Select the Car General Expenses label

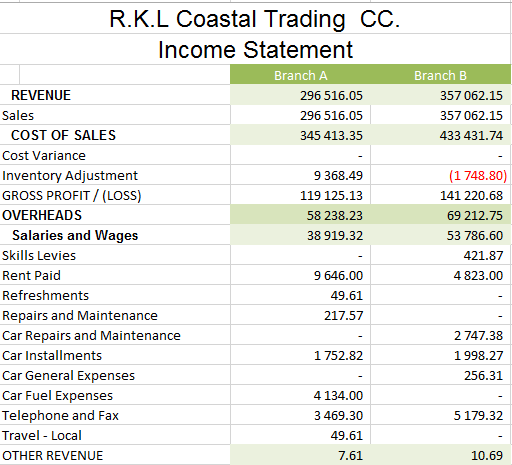(68, 376)
